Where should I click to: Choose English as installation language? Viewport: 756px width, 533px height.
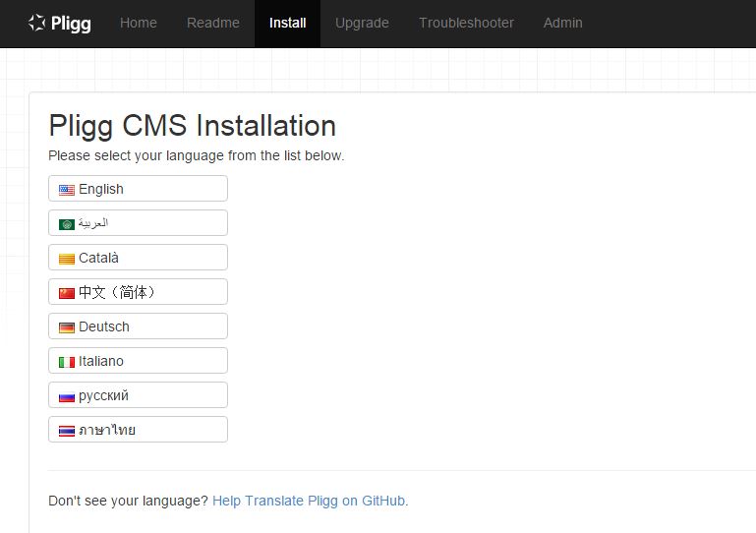click(x=138, y=189)
